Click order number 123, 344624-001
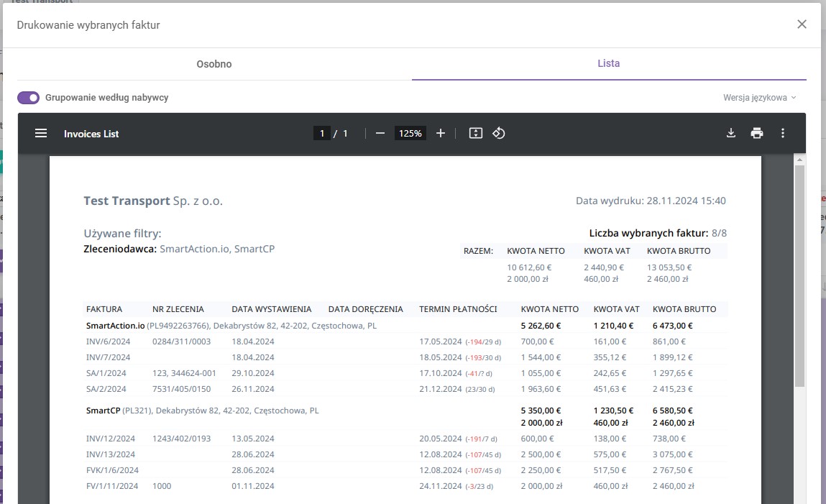The width and height of the screenshot is (826, 504). pos(184,373)
